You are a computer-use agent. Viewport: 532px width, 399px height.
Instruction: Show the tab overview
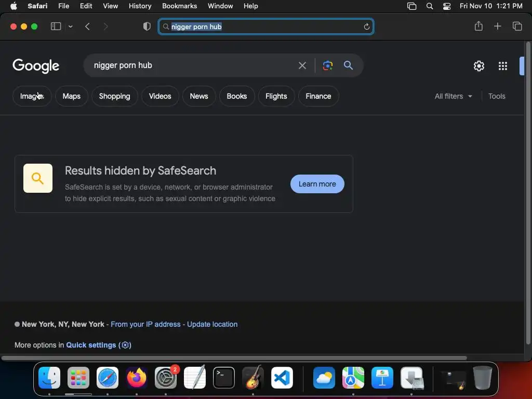click(517, 26)
